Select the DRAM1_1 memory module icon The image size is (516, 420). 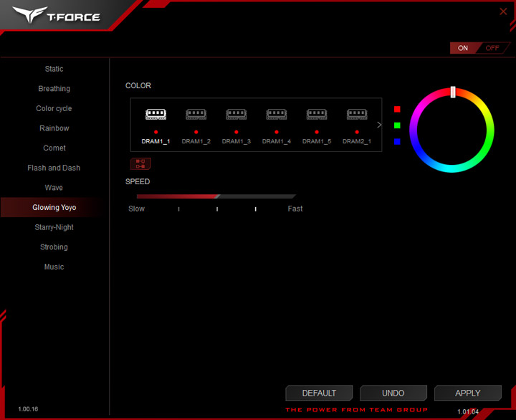coord(156,114)
